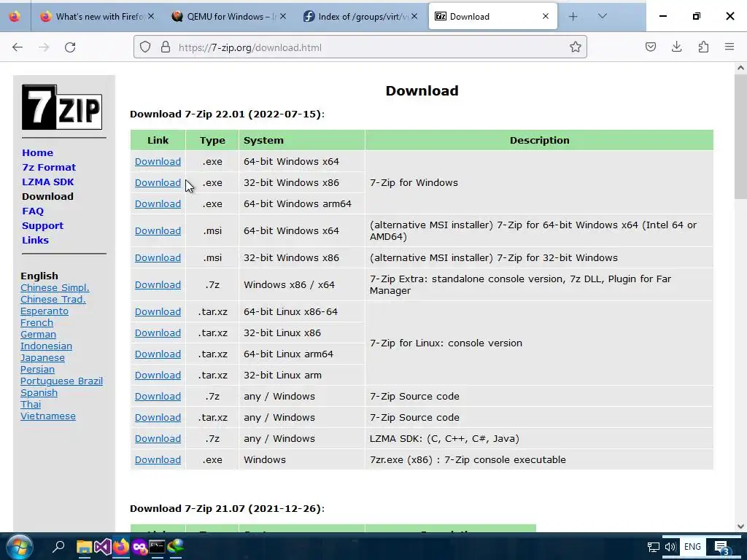747x560 pixels.
Task: Switch to QEMU for Windows tab
Action: click(x=230, y=17)
